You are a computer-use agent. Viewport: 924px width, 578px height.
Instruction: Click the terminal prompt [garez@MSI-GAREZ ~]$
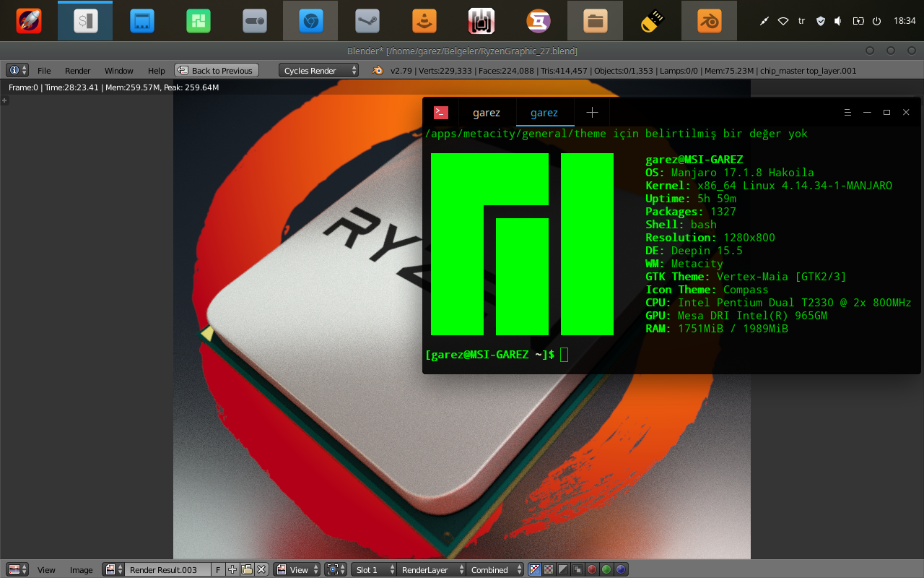(490, 354)
